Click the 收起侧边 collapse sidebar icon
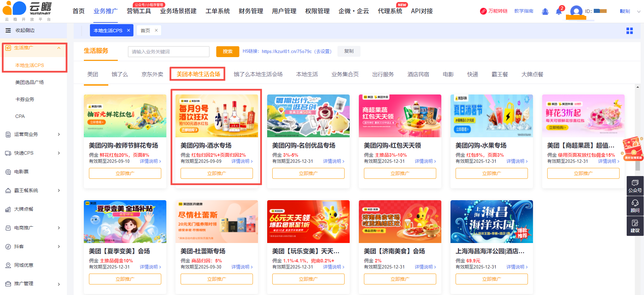 pyautogui.click(x=8, y=31)
